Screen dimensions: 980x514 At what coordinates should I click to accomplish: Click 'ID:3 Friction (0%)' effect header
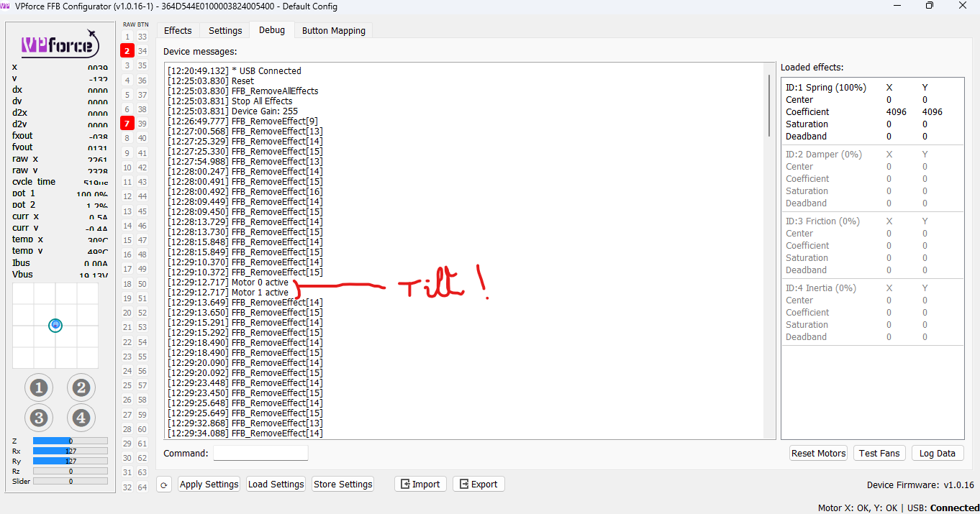coord(823,221)
